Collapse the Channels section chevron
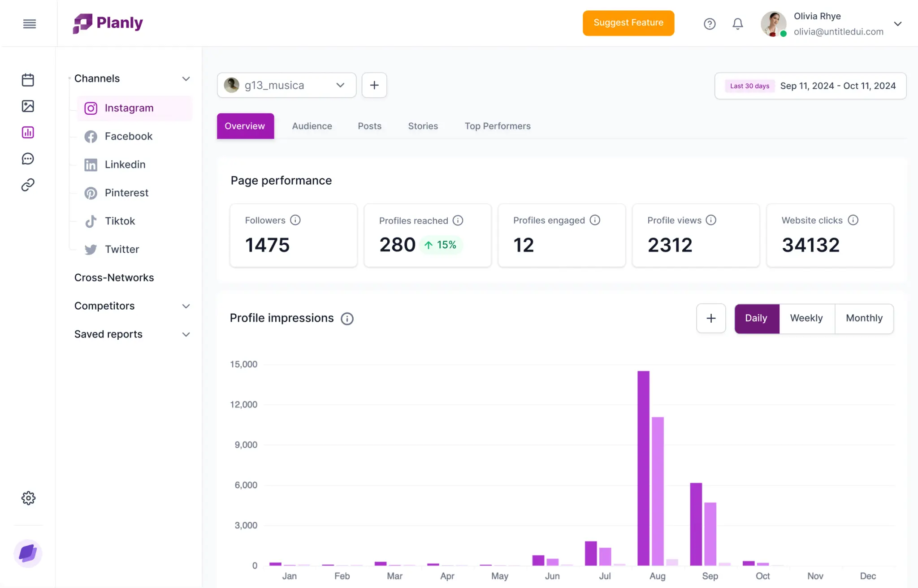918x588 pixels. pyautogui.click(x=186, y=79)
